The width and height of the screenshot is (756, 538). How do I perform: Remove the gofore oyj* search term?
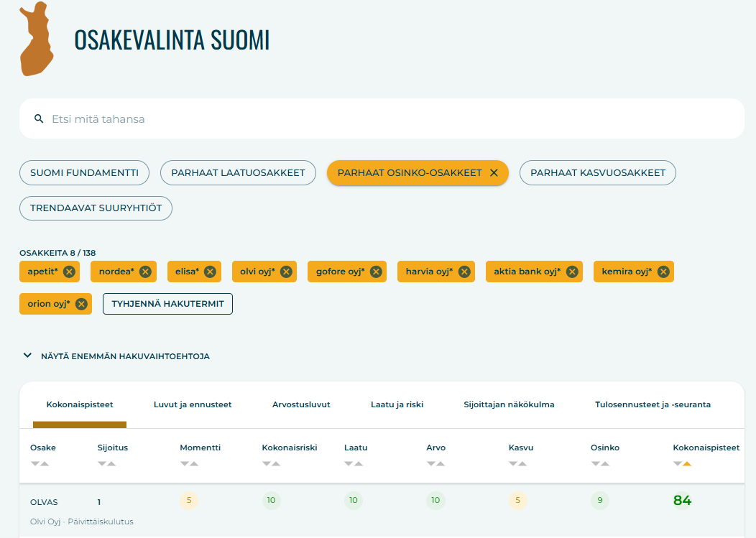[376, 272]
